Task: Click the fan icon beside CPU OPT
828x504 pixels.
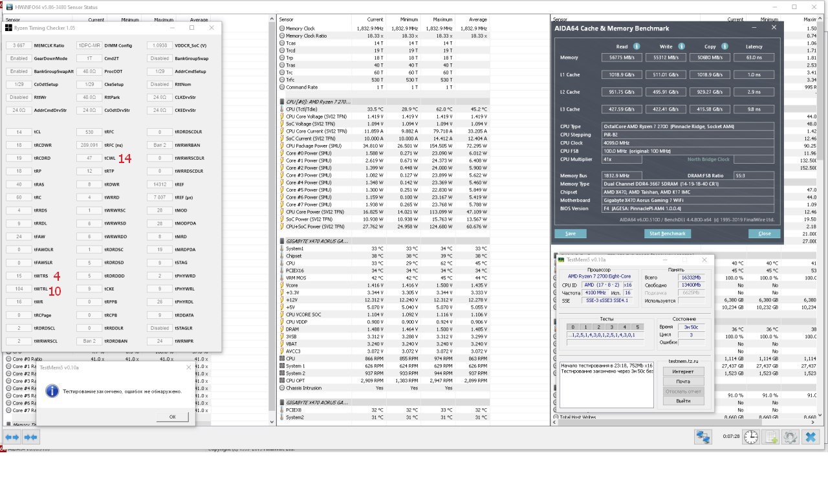Action: coord(282,380)
